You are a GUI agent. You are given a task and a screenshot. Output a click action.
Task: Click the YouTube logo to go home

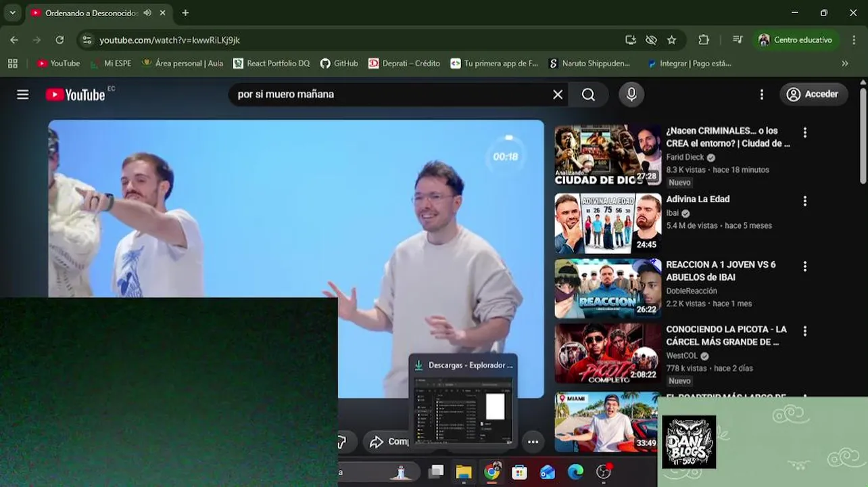point(75,95)
